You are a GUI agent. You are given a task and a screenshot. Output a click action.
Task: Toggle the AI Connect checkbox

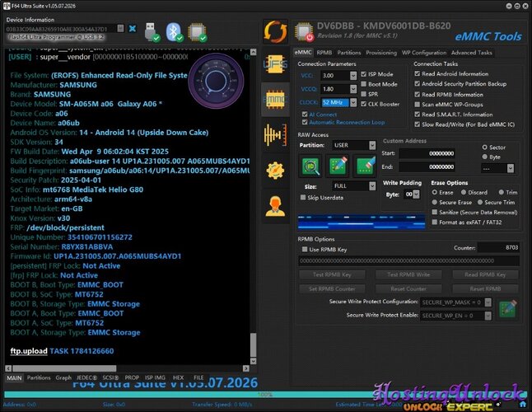coord(305,115)
